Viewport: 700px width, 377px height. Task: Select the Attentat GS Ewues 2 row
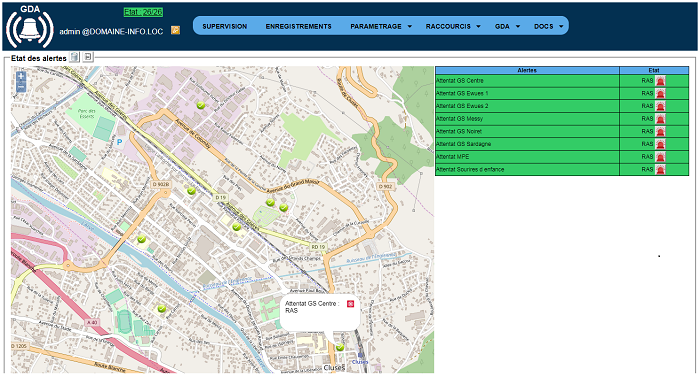point(562,106)
